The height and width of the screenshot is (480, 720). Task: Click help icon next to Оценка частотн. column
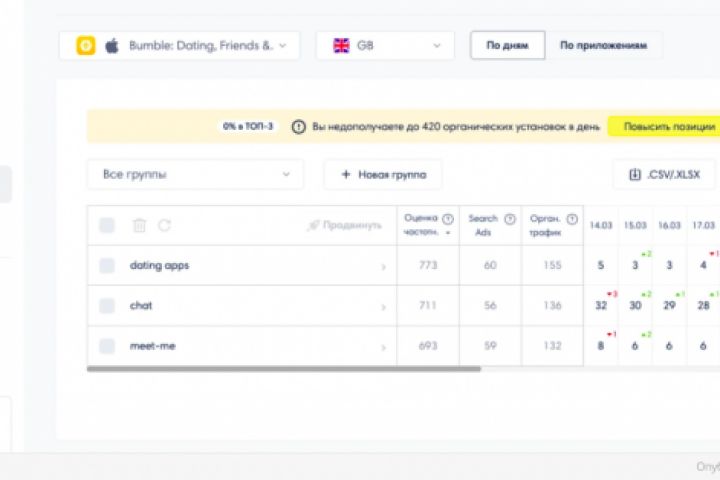[447, 219]
